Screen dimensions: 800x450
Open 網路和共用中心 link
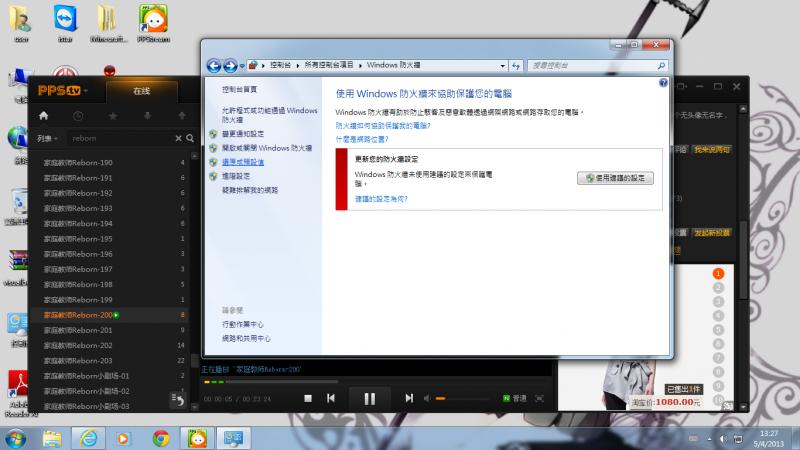tap(246, 338)
